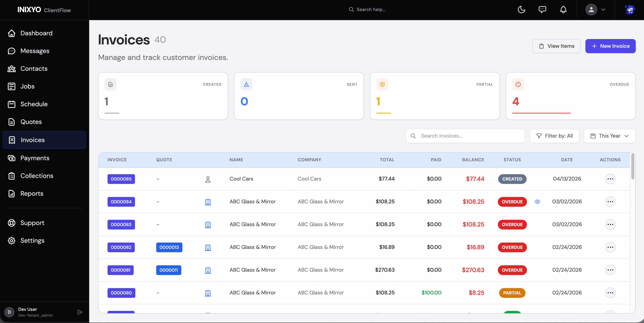Switch to the Invoices section
This screenshot has width=644, height=323.
click(32, 140)
